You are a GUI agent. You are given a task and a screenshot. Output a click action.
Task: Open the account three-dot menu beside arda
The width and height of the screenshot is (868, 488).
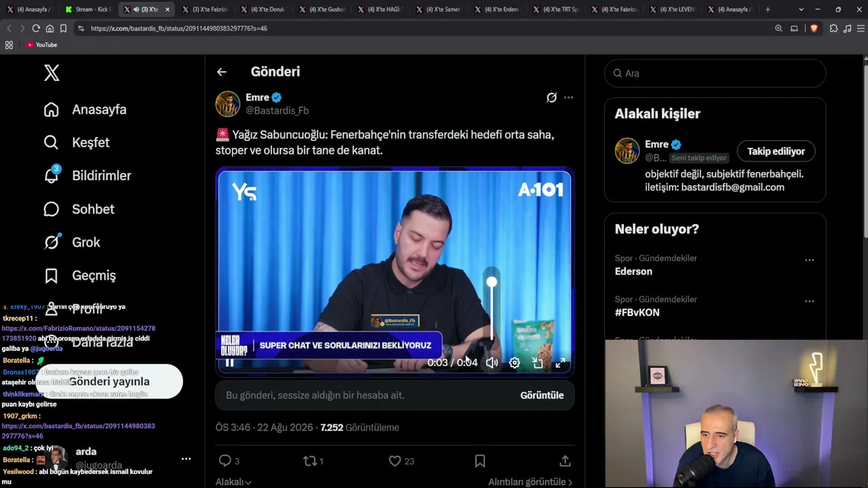(x=186, y=459)
